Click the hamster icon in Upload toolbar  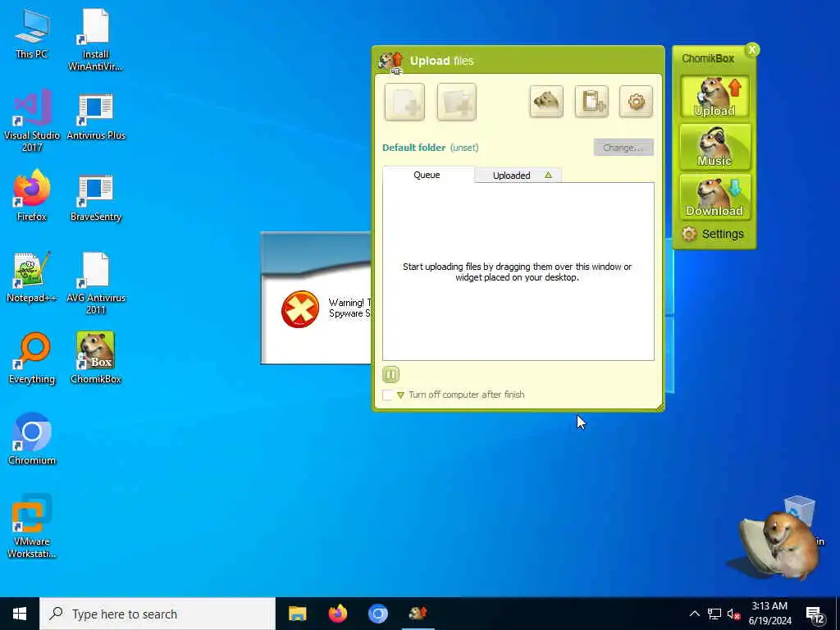pos(546,101)
